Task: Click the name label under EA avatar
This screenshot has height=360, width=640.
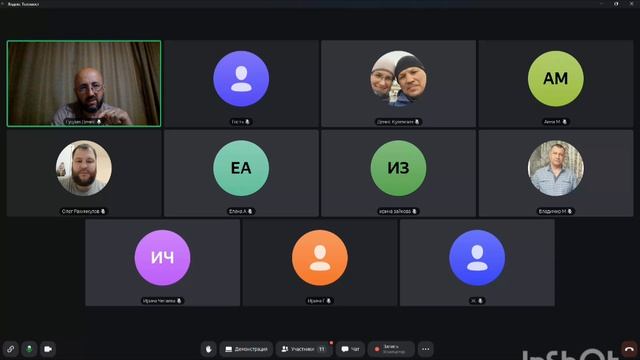Action: tap(241, 211)
